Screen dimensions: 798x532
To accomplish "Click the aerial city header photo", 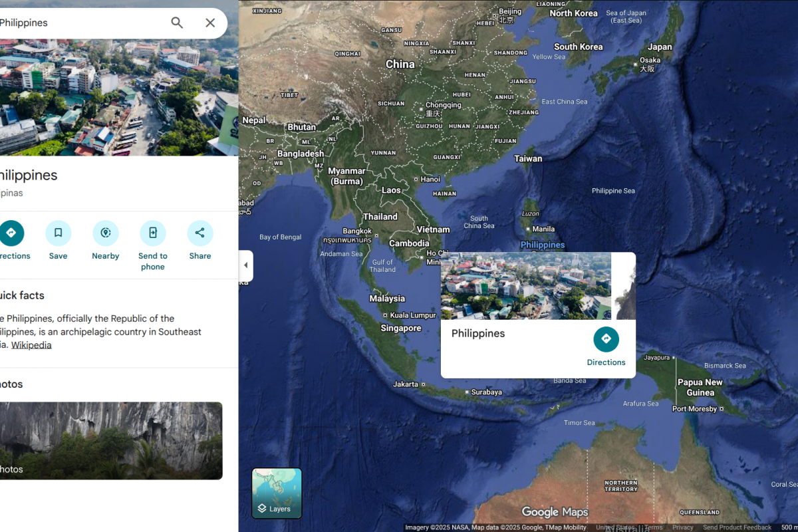I will pos(119,97).
